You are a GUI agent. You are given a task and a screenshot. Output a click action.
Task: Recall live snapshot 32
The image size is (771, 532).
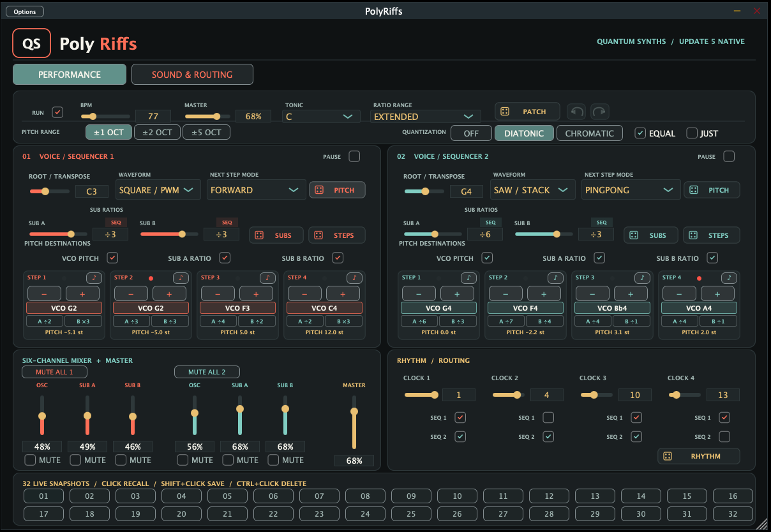click(x=733, y=514)
